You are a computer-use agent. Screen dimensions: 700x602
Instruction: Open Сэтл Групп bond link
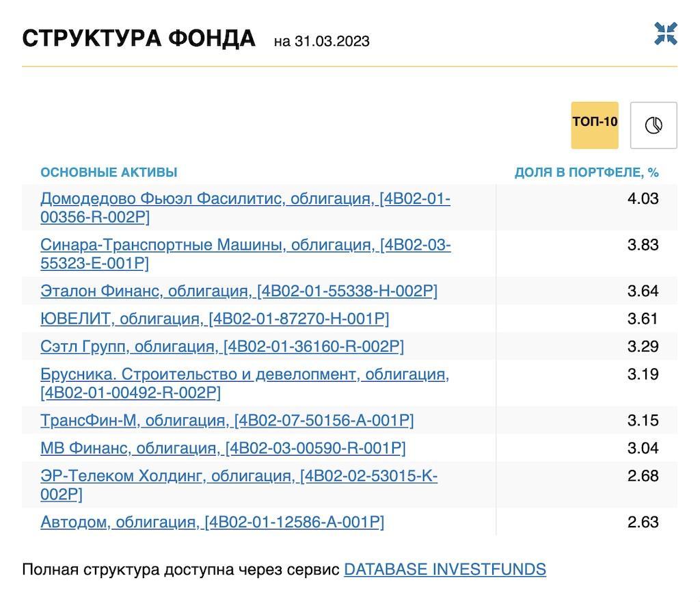coord(222,347)
